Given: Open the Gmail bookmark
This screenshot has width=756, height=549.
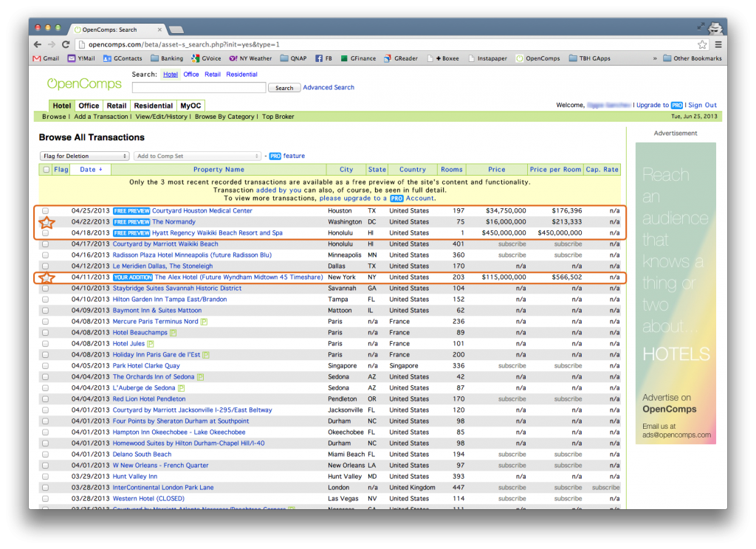Looking at the screenshot, I should click(47, 58).
